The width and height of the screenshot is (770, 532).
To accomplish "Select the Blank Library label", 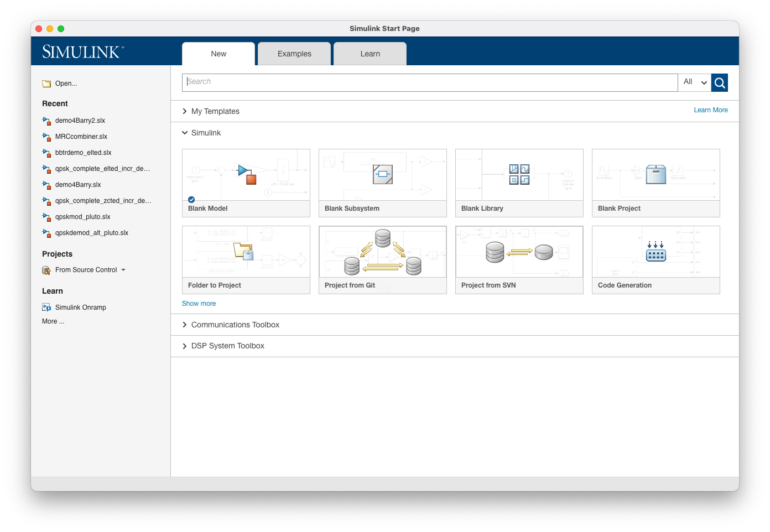I will (482, 208).
